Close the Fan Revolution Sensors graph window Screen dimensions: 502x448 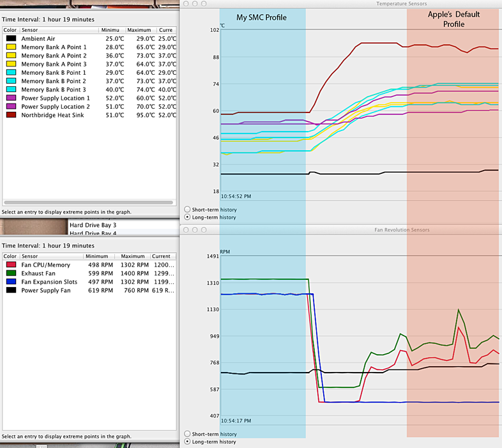click(x=186, y=230)
